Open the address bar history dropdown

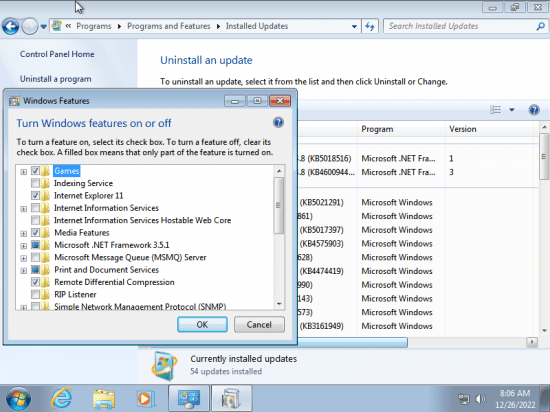click(x=354, y=26)
